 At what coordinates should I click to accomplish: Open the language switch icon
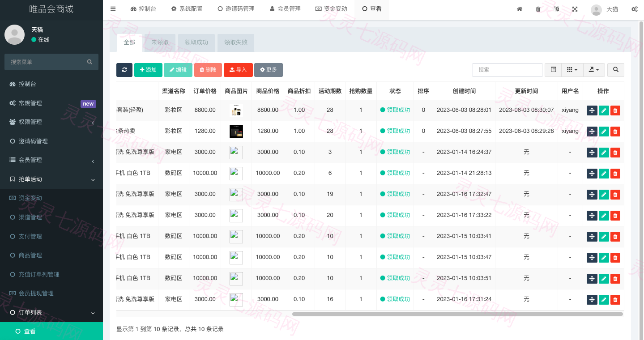pos(556,9)
